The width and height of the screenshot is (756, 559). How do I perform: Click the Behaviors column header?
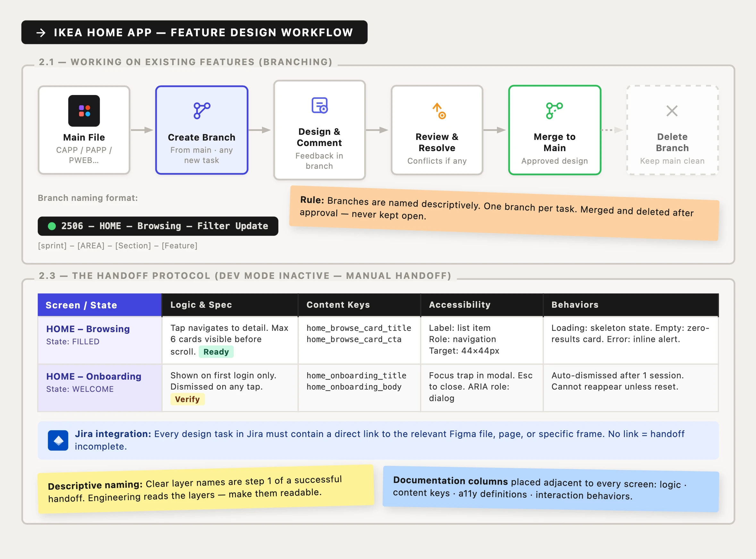(631, 305)
